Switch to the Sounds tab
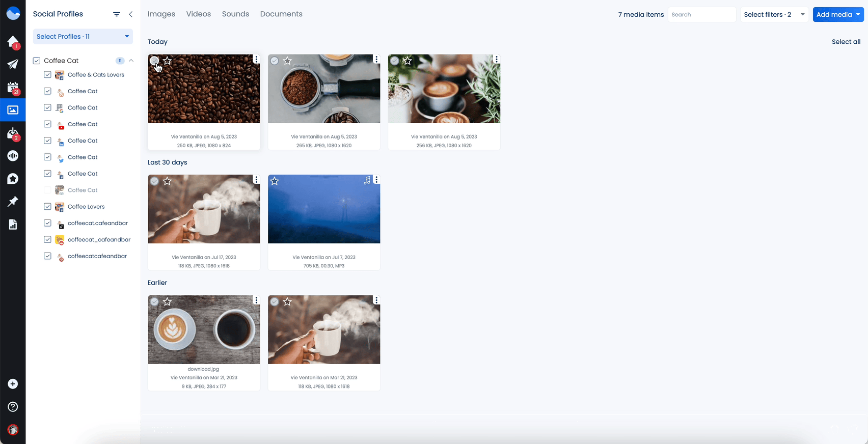Screen dimensions: 868x444 235,14
